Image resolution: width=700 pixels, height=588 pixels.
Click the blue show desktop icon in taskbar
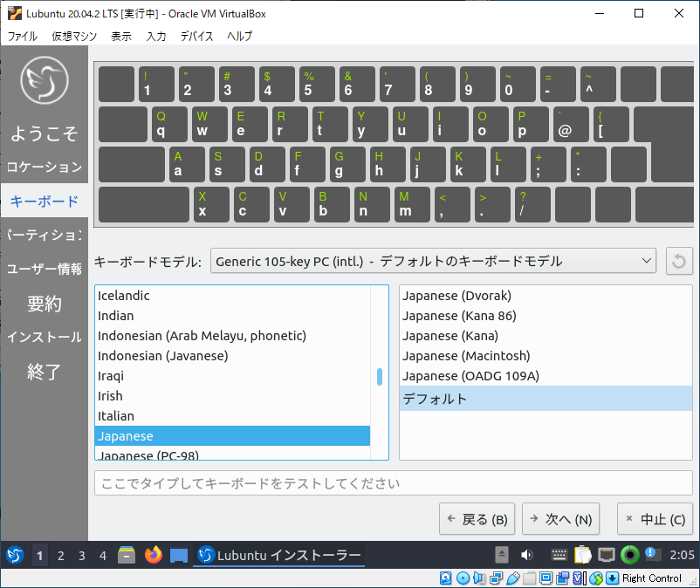(179, 556)
